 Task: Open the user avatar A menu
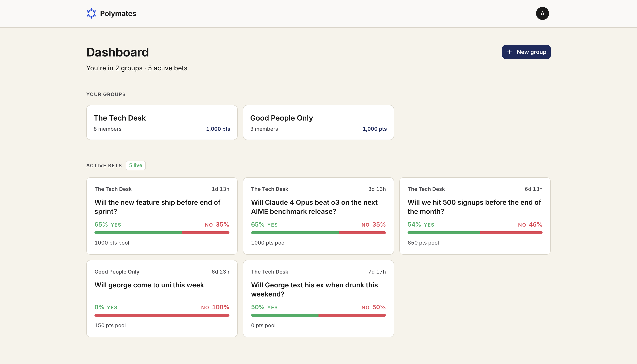pyautogui.click(x=542, y=13)
